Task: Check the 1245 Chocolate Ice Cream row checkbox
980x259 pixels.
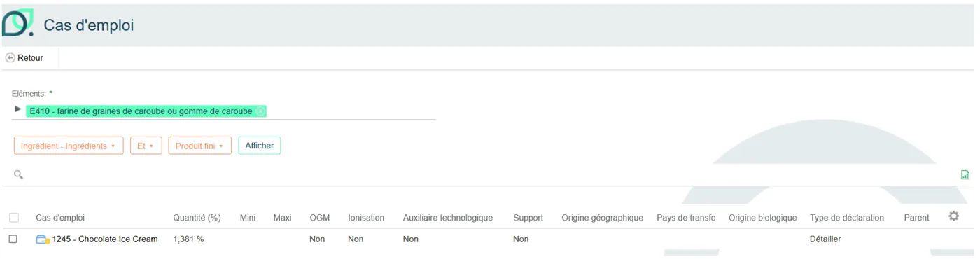Action: [x=13, y=239]
